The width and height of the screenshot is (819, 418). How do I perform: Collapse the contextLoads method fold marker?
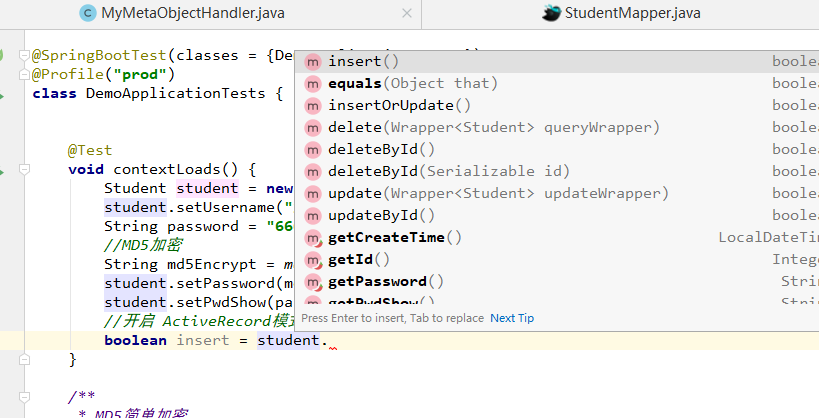click(23, 170)
